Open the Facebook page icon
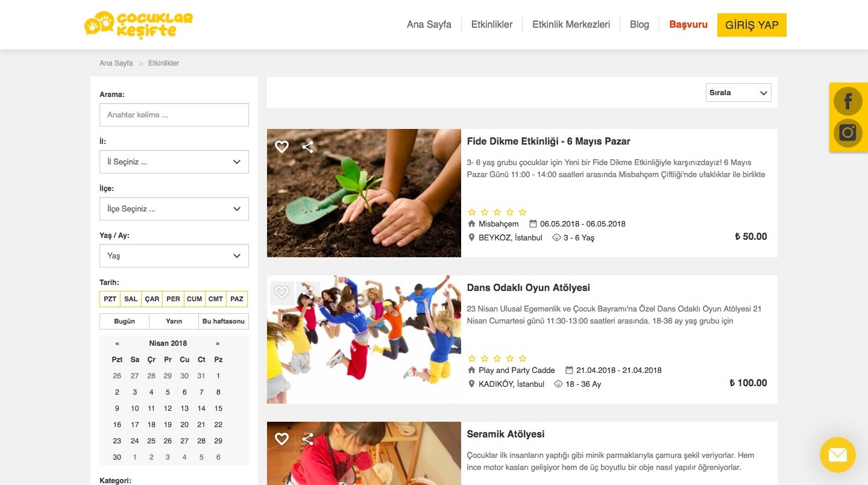Viewport: 868px width, 485px height. point(848,101)
